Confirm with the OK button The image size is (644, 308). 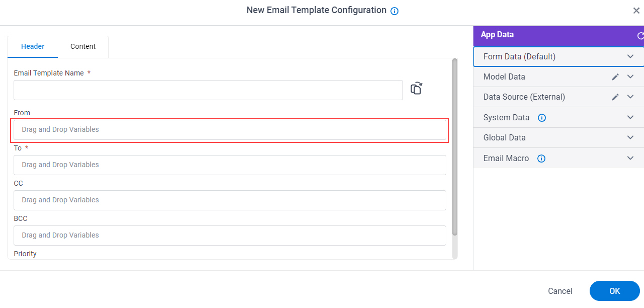click(615, 291)
